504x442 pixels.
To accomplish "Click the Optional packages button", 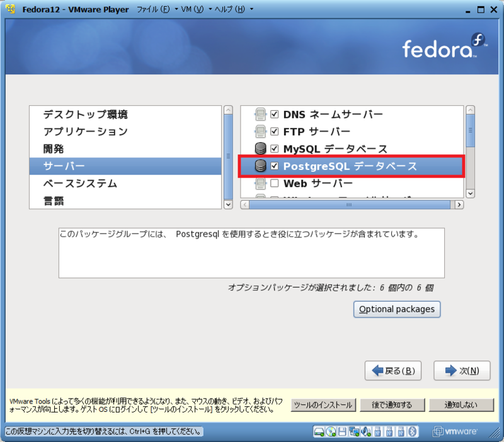I will tap(396, 309).
